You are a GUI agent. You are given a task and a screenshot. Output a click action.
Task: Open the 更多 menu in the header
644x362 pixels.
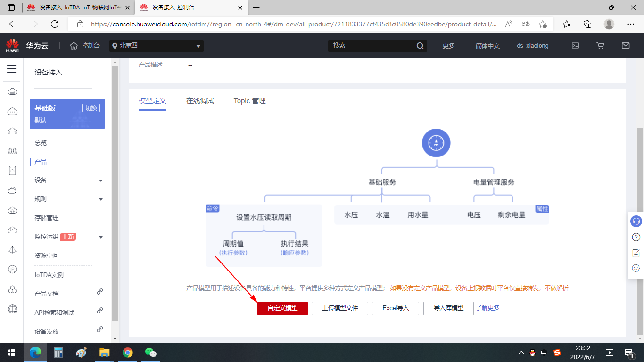[448, 46]
